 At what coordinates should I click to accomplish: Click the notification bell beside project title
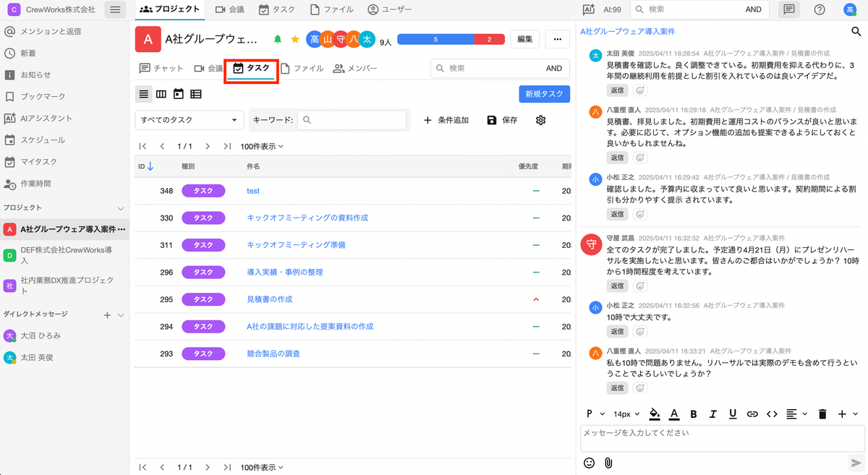pos(278,39)
